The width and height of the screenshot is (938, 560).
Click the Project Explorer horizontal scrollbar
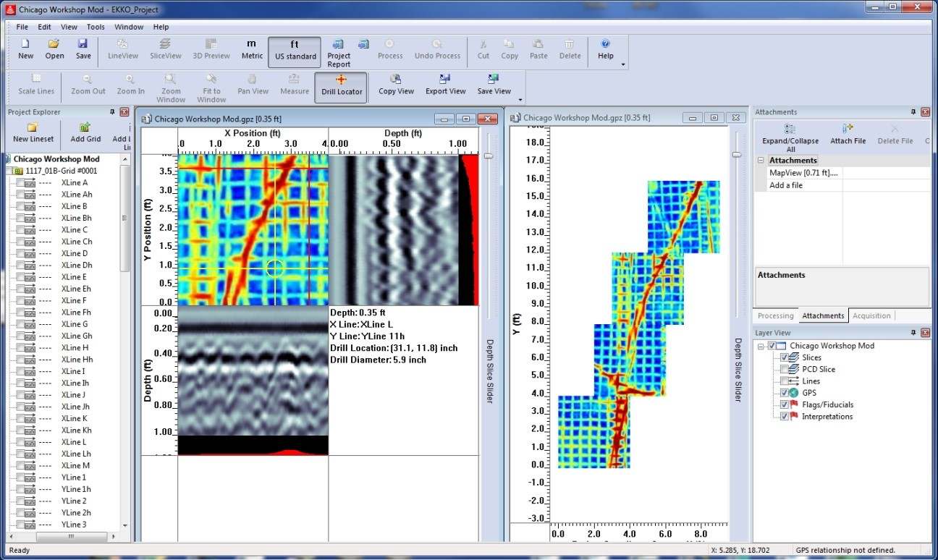[x=72, y=537]
